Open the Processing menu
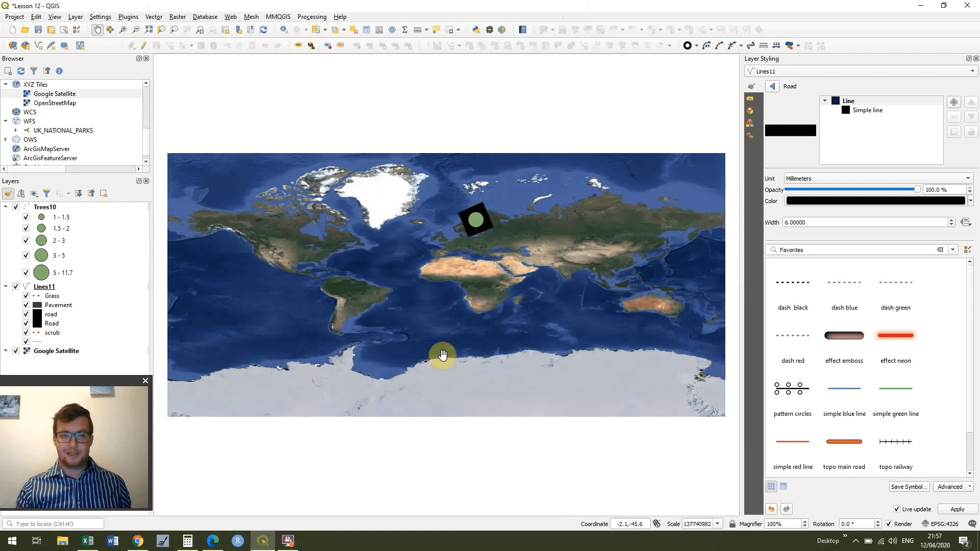980x551 pixels. (311, 16)
